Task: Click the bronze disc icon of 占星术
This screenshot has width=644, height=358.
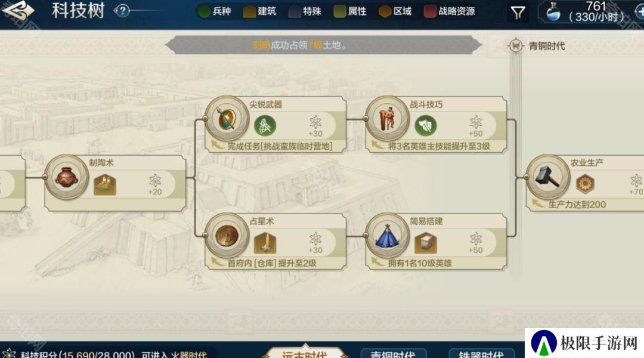Action: tap(227, 236)
